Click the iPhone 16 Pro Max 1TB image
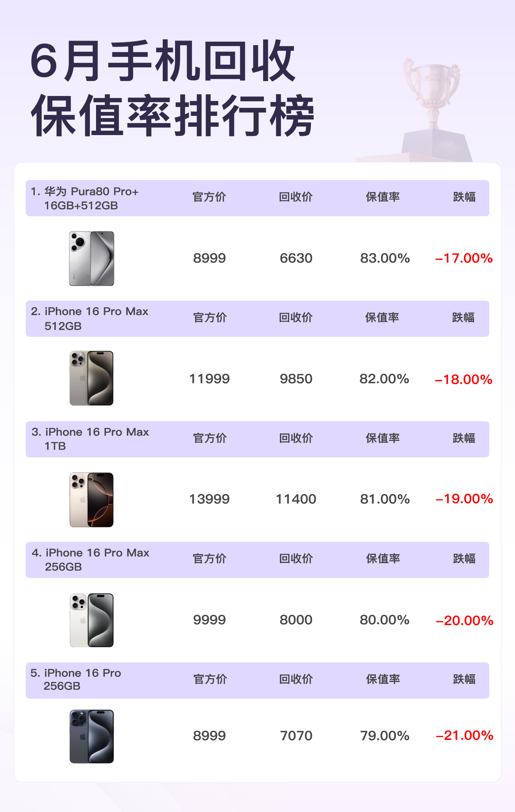Viewport: 515px width, 812px height. click(92, 499)
